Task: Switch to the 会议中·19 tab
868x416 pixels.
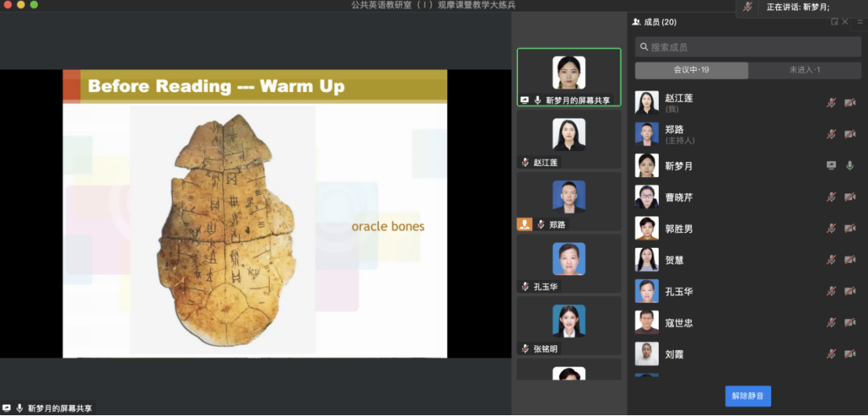Action: (691, 70)
